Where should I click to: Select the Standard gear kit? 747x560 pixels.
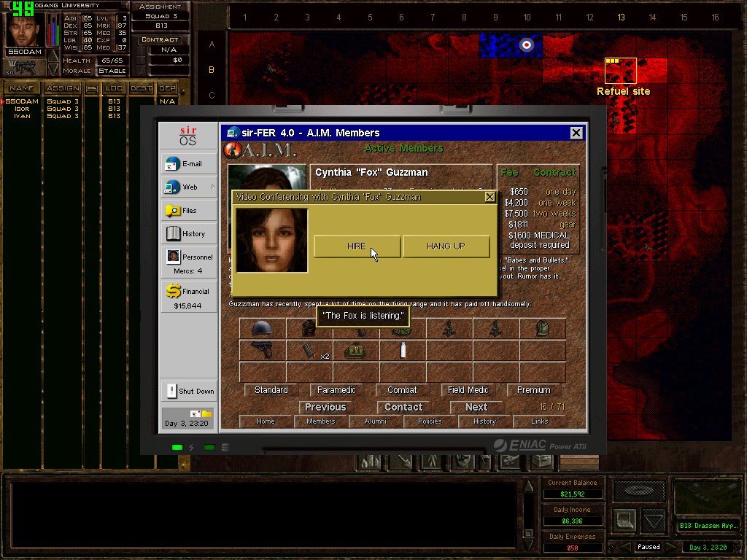pyautogui.click(x=271, y=390)
